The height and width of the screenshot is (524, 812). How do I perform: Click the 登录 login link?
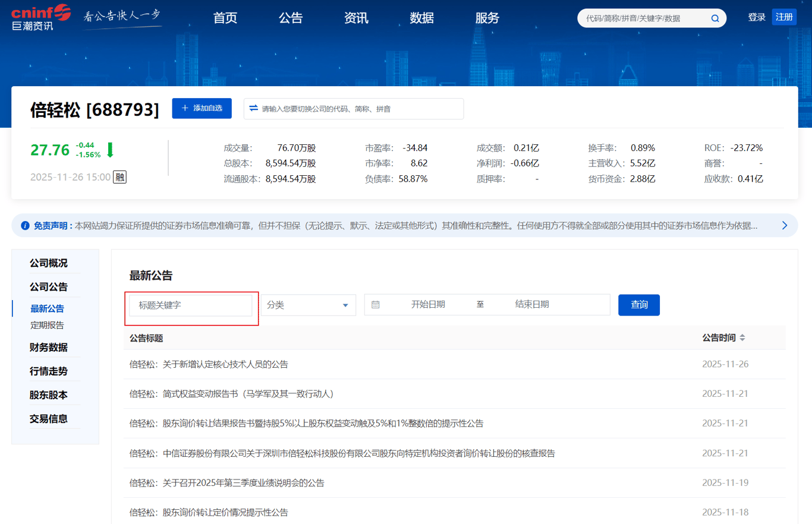click(757, 17)
